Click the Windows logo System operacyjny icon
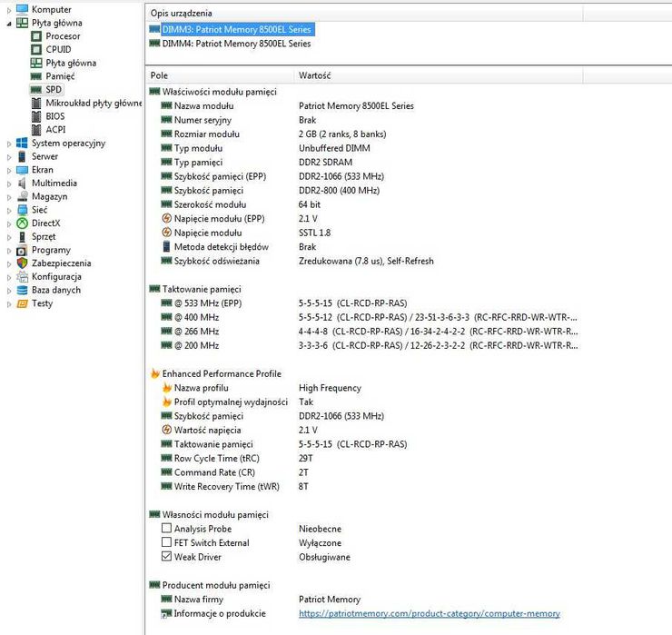 coord(22,144)
